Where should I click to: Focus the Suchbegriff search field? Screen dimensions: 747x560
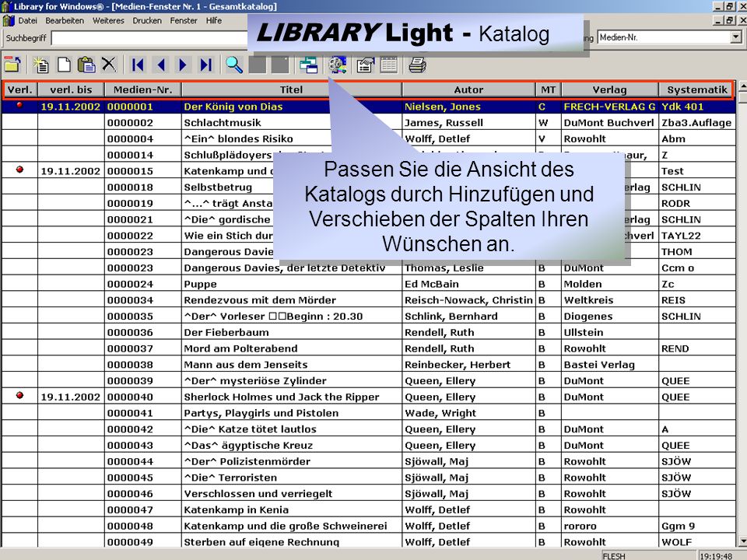coord(149,37)
